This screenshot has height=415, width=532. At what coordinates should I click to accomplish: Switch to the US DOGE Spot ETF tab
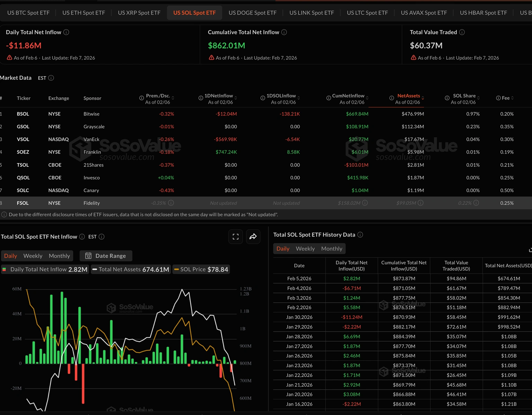(252, 12)
